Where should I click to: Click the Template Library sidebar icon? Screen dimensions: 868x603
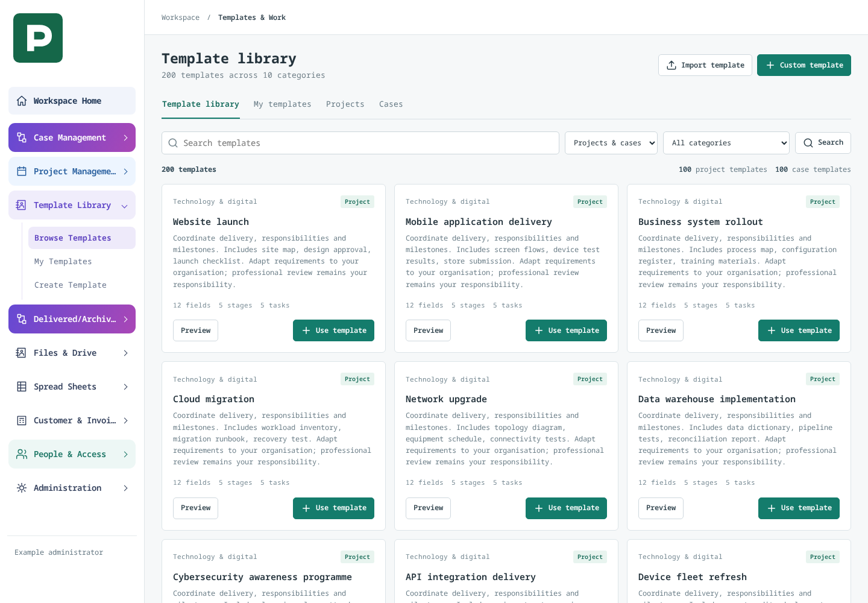click(22, 205)
